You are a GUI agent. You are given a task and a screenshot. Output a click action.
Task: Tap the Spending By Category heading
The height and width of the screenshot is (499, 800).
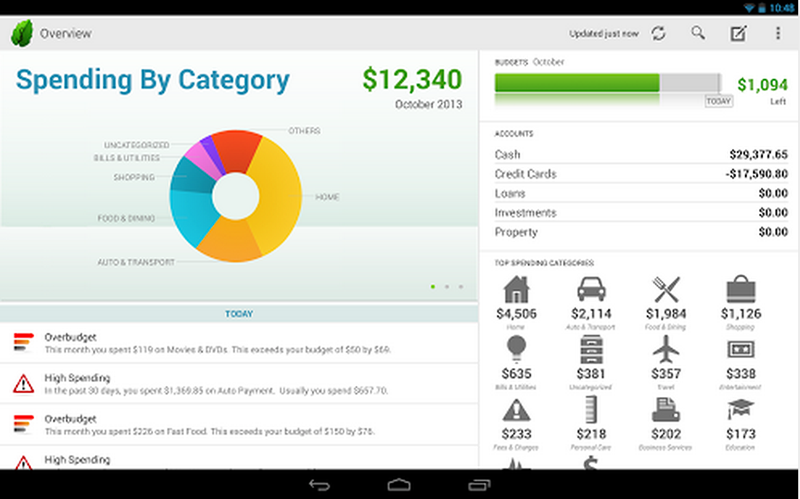click(153, 81)
